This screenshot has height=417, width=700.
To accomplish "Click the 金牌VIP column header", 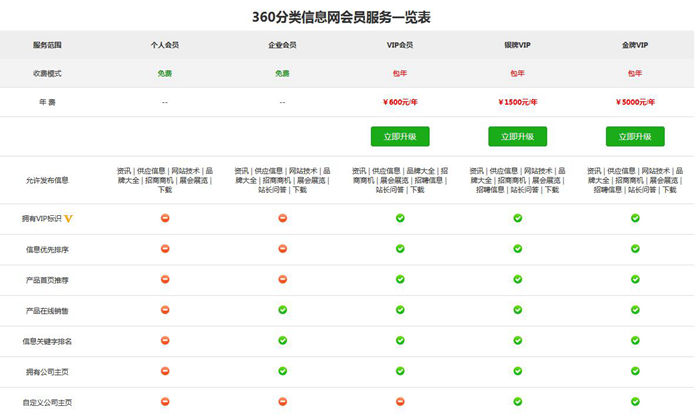I will [x=635, y=45].
